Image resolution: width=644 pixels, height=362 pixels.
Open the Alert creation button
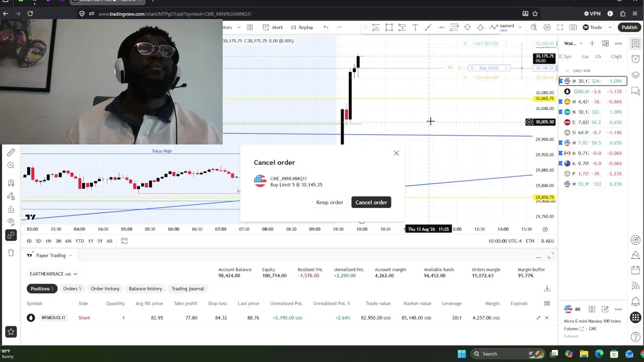pos(273,27)
